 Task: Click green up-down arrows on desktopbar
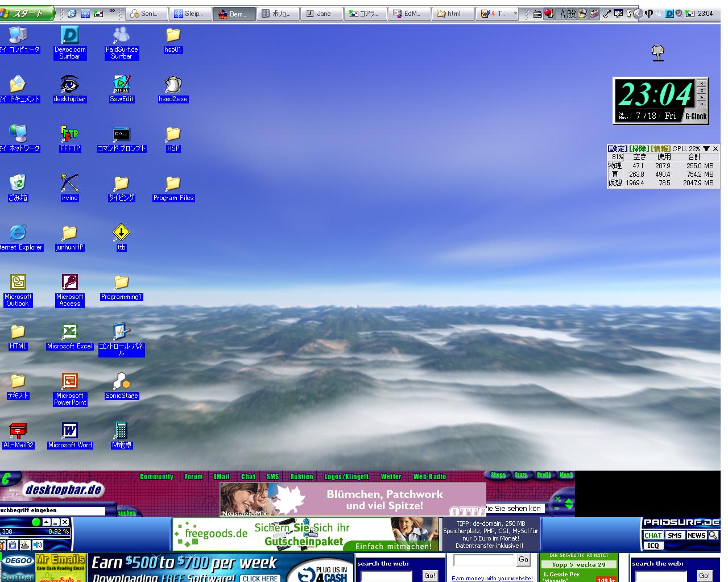569,503
